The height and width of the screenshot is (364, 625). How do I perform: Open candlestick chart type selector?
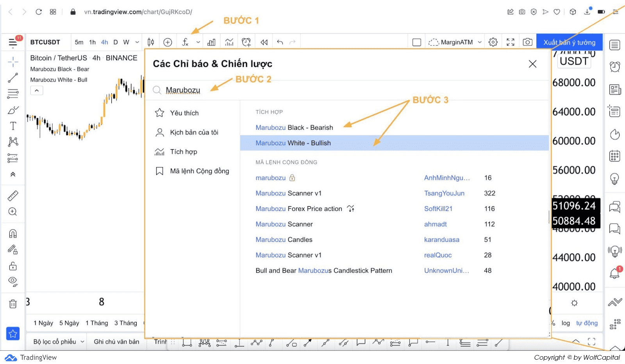(x=151, y=42)
